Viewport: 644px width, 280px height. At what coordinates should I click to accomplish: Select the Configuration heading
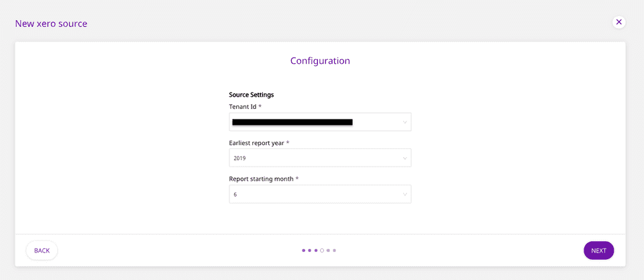(x=320, y=61)
